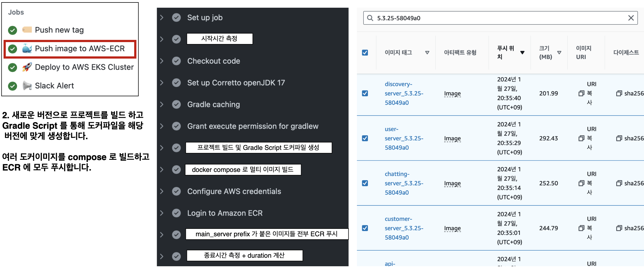
Task: Uncheck the customer-server image row checkbox
Action: pyautogui.click(x=365, y=228)
